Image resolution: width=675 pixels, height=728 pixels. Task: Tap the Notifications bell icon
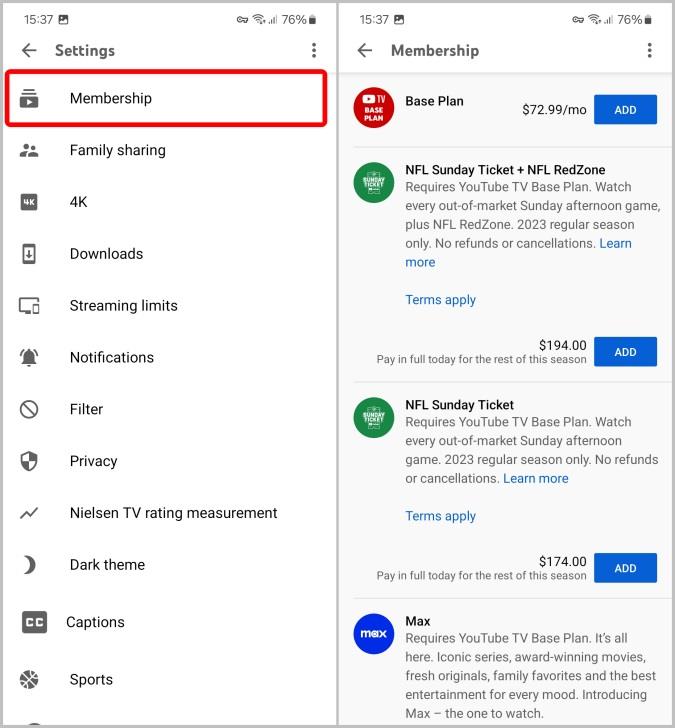point(29,358)
